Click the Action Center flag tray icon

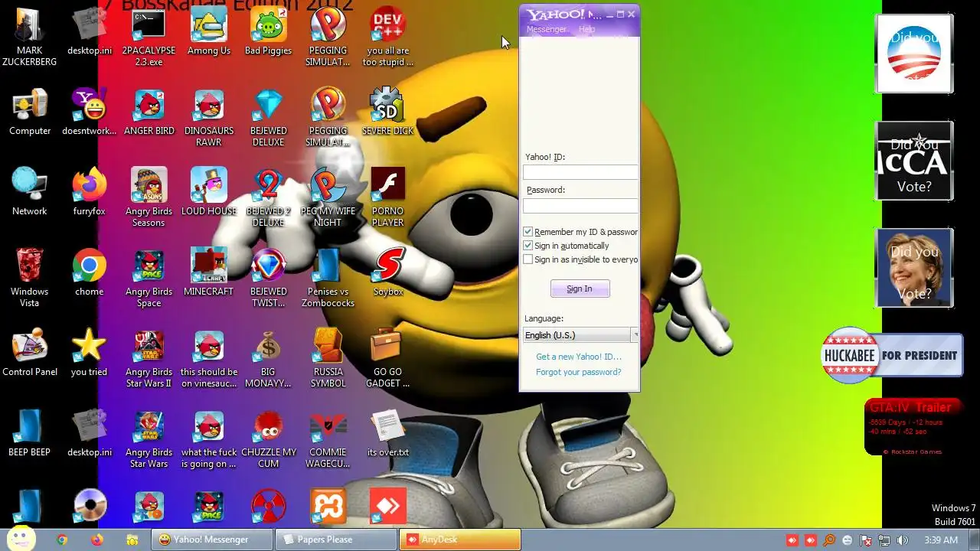coord(866,540)
